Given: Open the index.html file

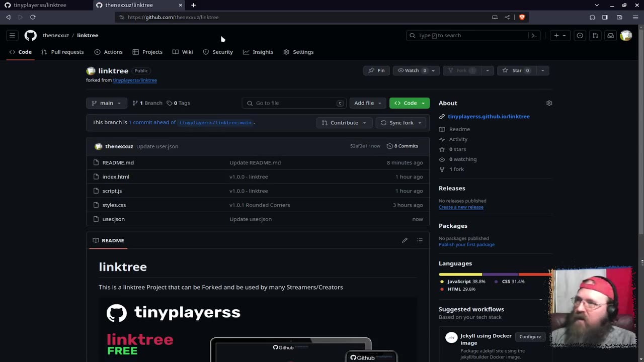Looking at the screenshot, I should pyautogui.click(x=116, y=177).
